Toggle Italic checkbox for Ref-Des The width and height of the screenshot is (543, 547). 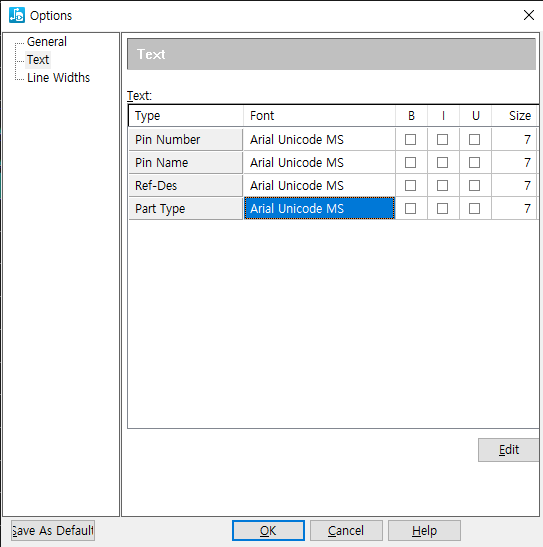(x=443, y=186)
